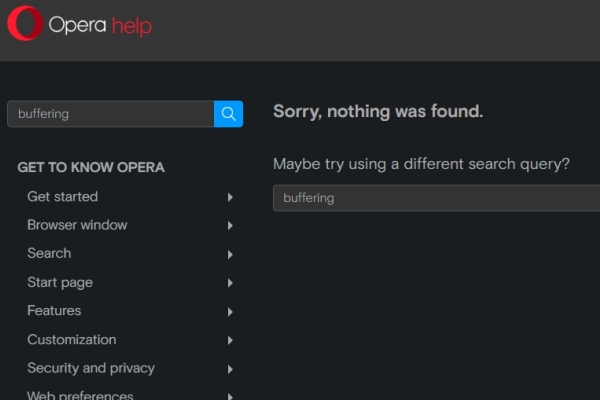
Task: Expand the Customization submenu arrow
Action: coord(230,340)
